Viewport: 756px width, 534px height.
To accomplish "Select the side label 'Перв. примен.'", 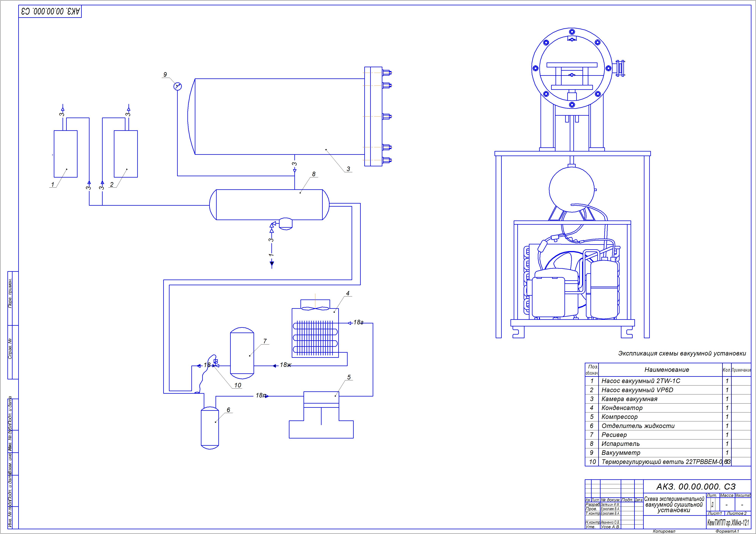I will point(10,293).
